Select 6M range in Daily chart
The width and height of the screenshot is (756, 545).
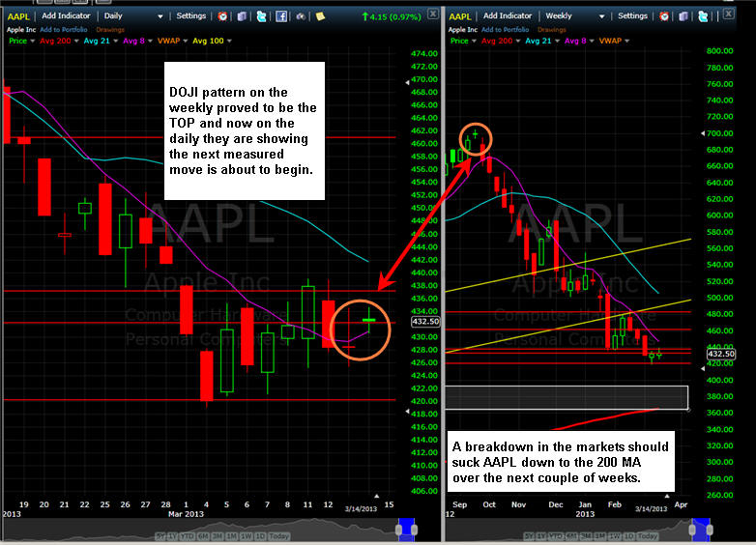203,536
